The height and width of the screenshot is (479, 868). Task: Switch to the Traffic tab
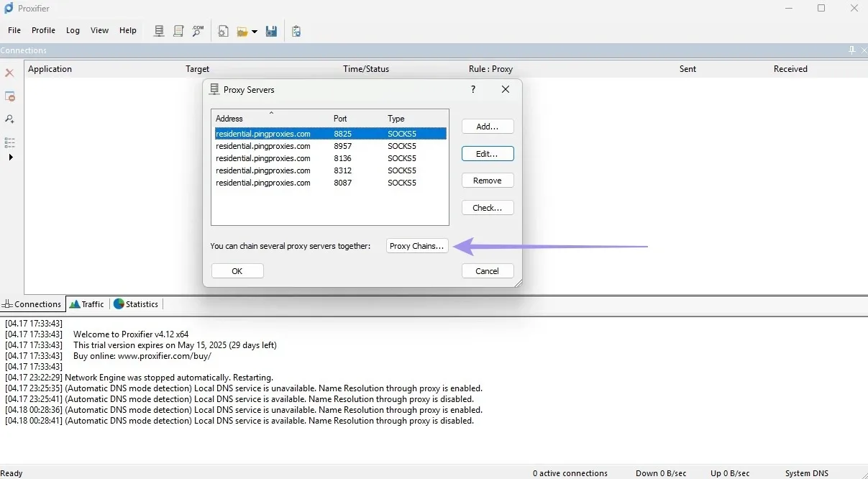pos(87,304)
